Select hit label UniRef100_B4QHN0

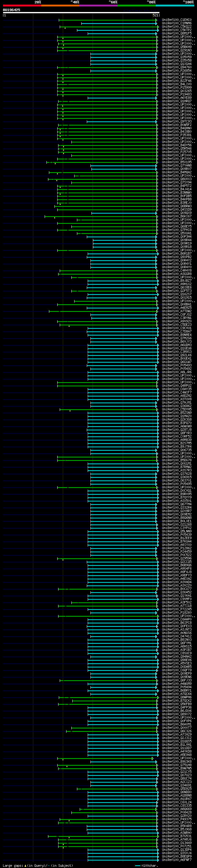[177, 128]
